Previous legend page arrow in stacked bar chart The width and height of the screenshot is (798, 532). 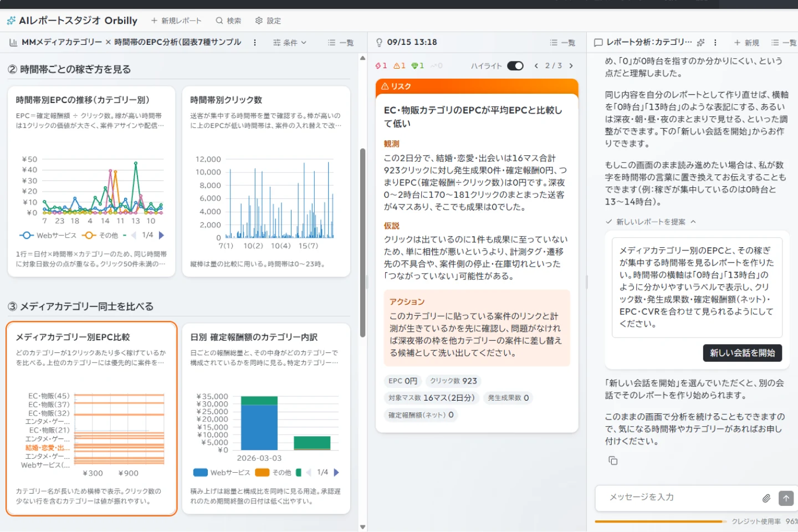click(x=309, y=473)
